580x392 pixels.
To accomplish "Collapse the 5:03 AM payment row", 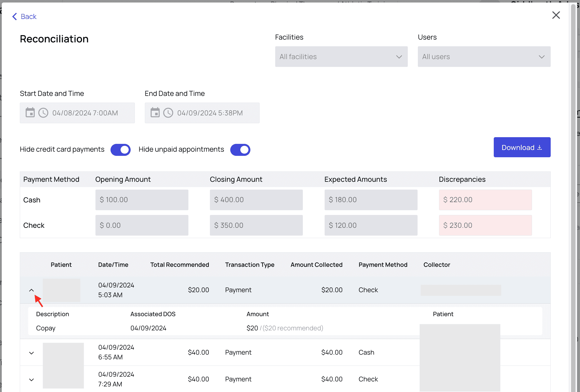I will (32, 290).
